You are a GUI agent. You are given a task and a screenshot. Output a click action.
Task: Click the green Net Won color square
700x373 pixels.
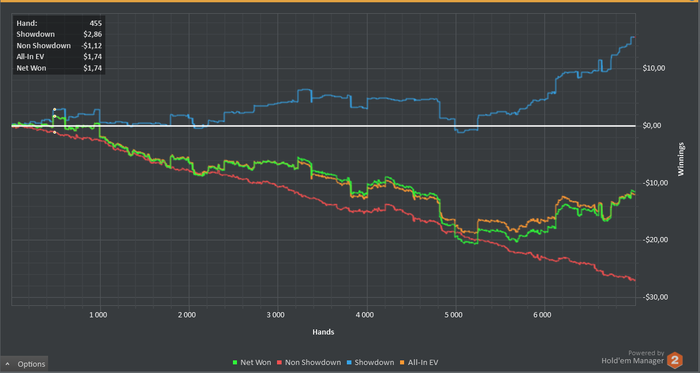[x=236, y=363]
